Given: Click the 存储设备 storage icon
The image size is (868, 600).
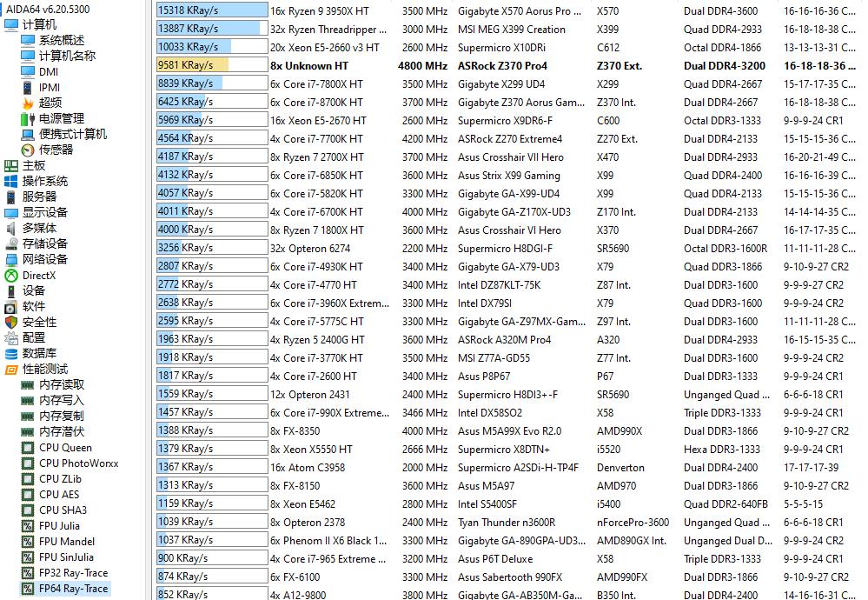Looking at the screenshot, I should point(11,243).
